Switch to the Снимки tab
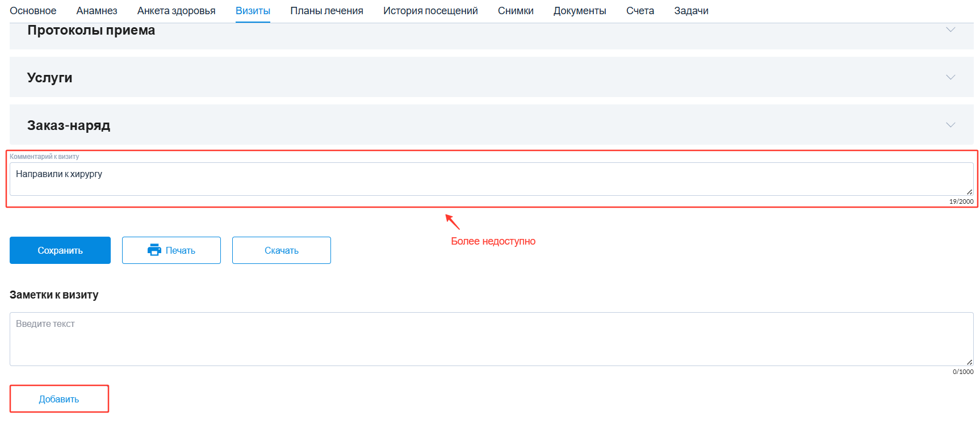 516,11
